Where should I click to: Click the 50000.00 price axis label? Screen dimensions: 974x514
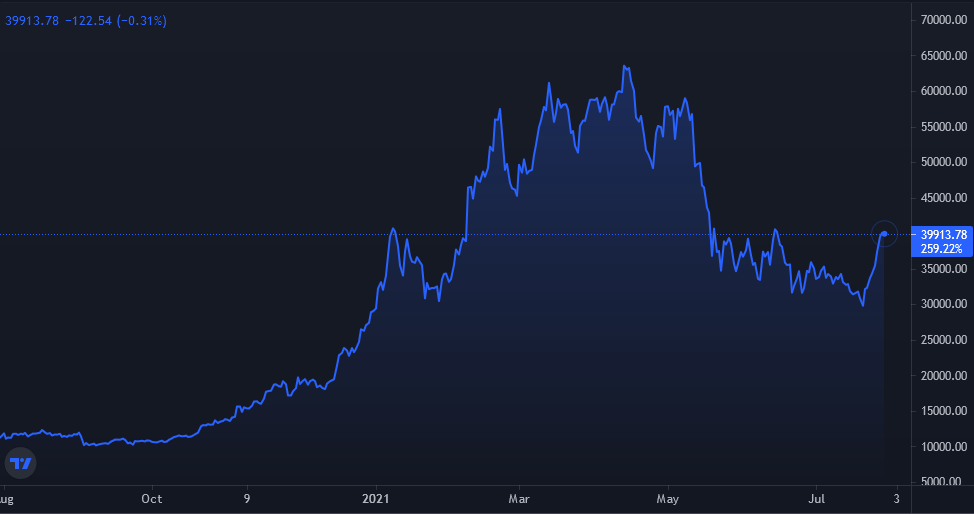pyautogui.click(x=944, y=162)
